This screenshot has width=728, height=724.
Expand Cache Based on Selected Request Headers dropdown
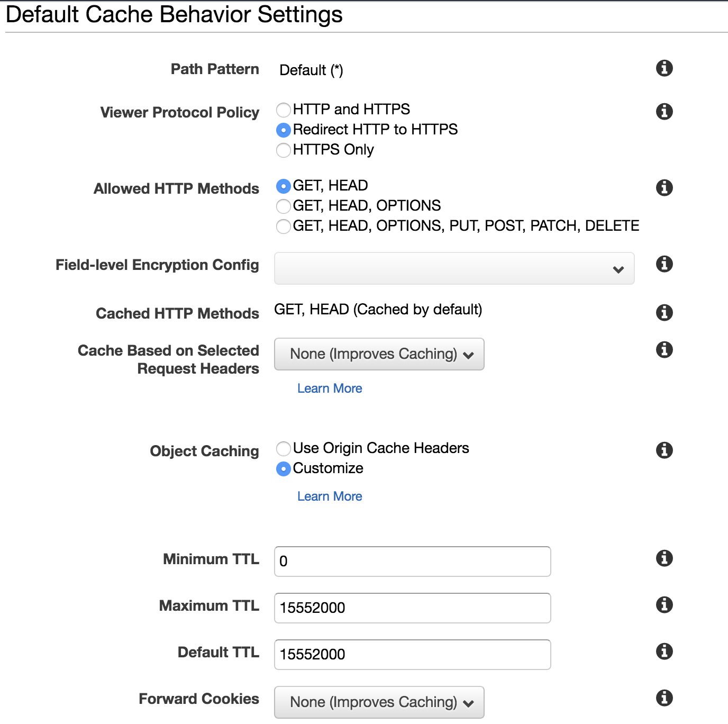pos(379,354)
